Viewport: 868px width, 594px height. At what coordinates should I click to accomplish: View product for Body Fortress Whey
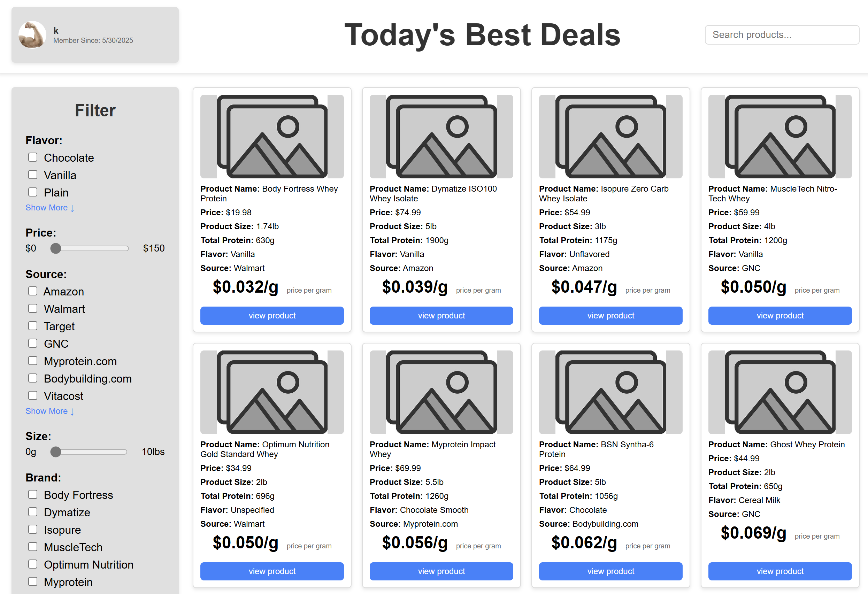(272, 316)
